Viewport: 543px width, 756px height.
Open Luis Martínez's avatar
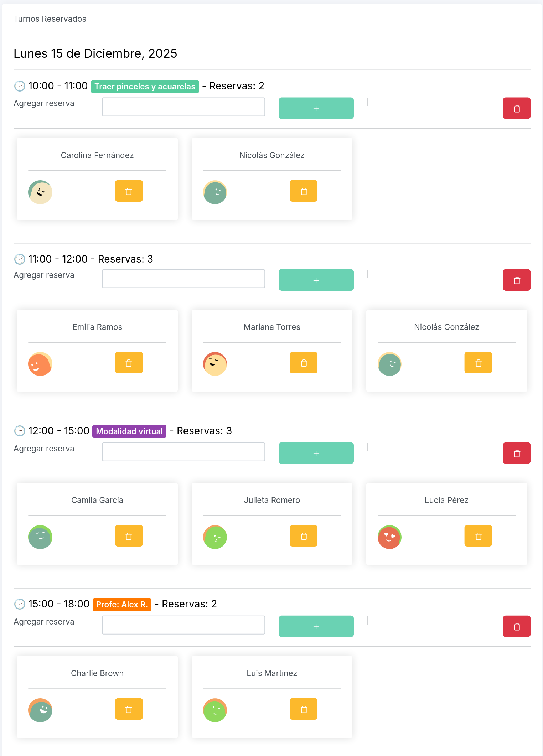pyautogui.click(x=215, y=710)
